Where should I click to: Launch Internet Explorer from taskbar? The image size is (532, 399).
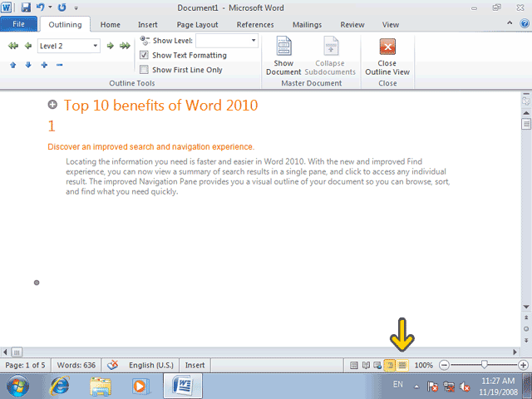[60, 386]
